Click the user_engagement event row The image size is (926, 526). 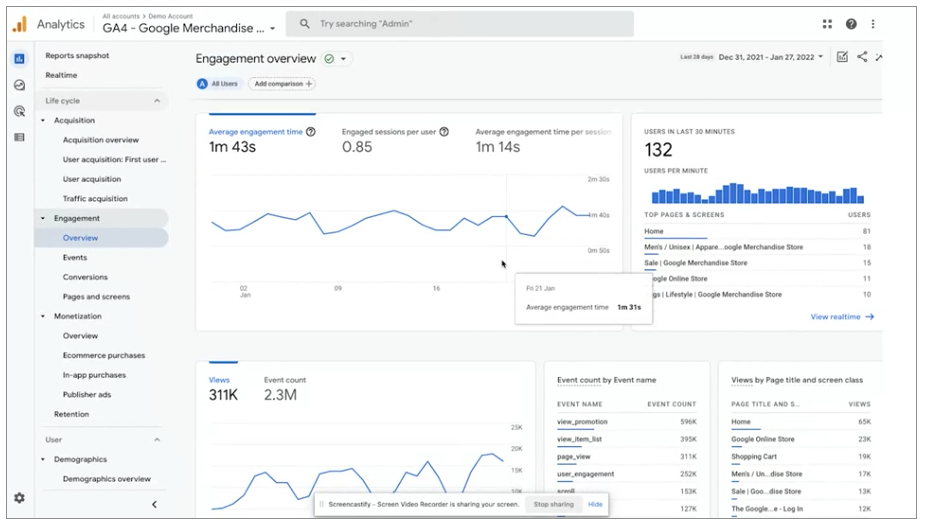(x=627, y=474)
